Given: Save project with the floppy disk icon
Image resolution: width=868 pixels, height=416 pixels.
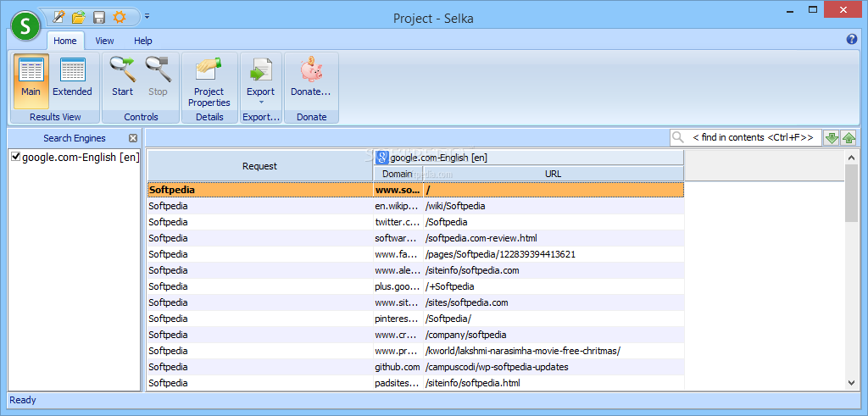Looking at the screenshot, I should coord(99,17).
